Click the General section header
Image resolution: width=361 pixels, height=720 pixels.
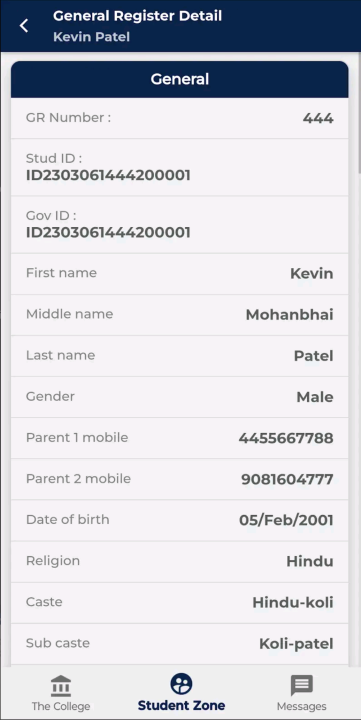[180, 79]
